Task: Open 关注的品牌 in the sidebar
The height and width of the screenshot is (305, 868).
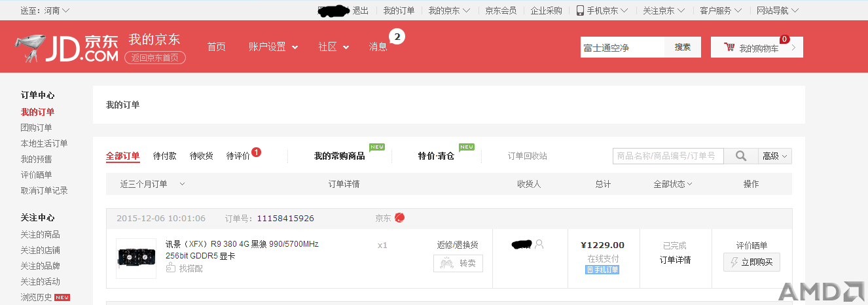Action: [x=40, y=266]
